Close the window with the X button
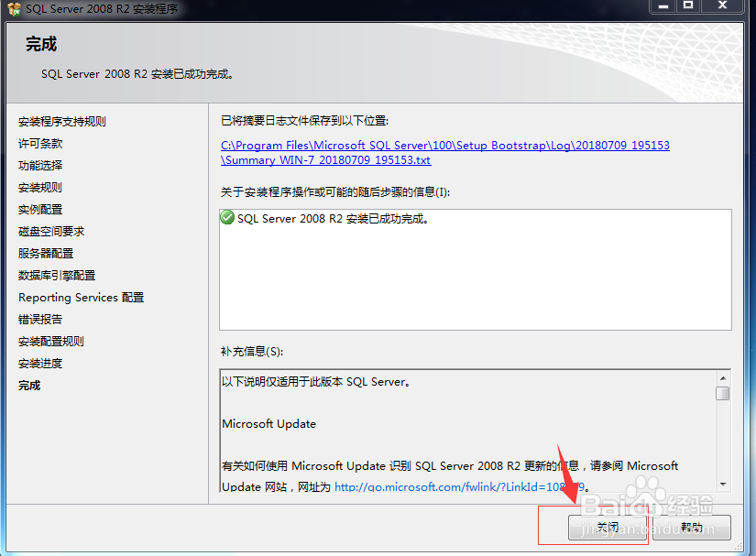Viewport: 756px width, 556px height. 722,5
